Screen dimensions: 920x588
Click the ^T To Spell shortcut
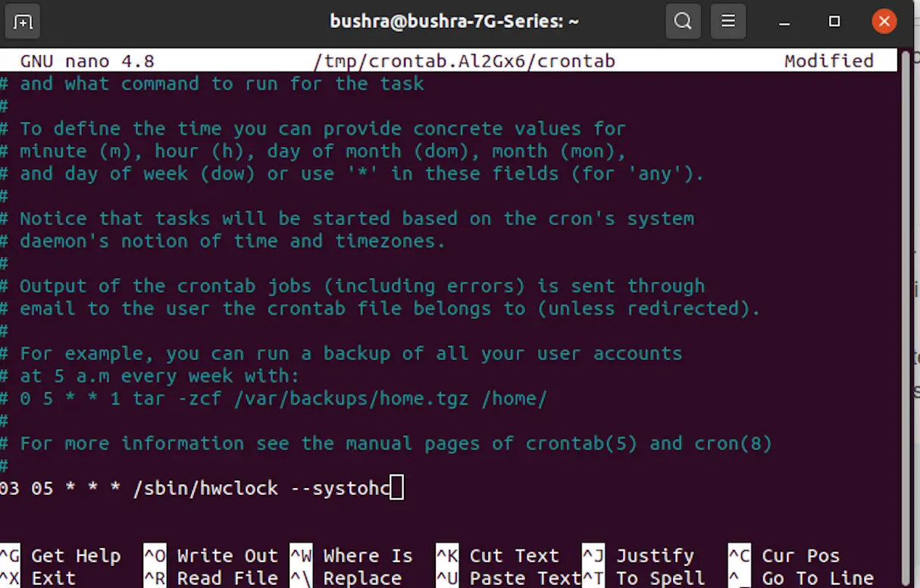[643, 578]
